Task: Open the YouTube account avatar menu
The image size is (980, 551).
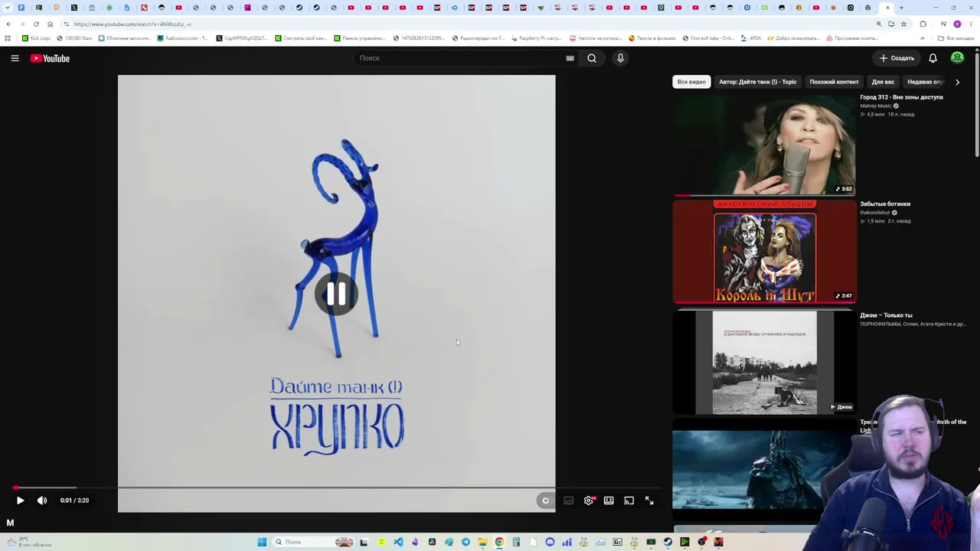Action: coord(957,58)
